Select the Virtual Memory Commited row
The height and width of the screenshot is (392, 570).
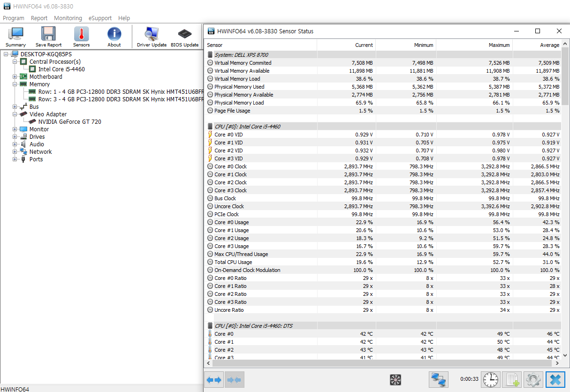(383, 63)
